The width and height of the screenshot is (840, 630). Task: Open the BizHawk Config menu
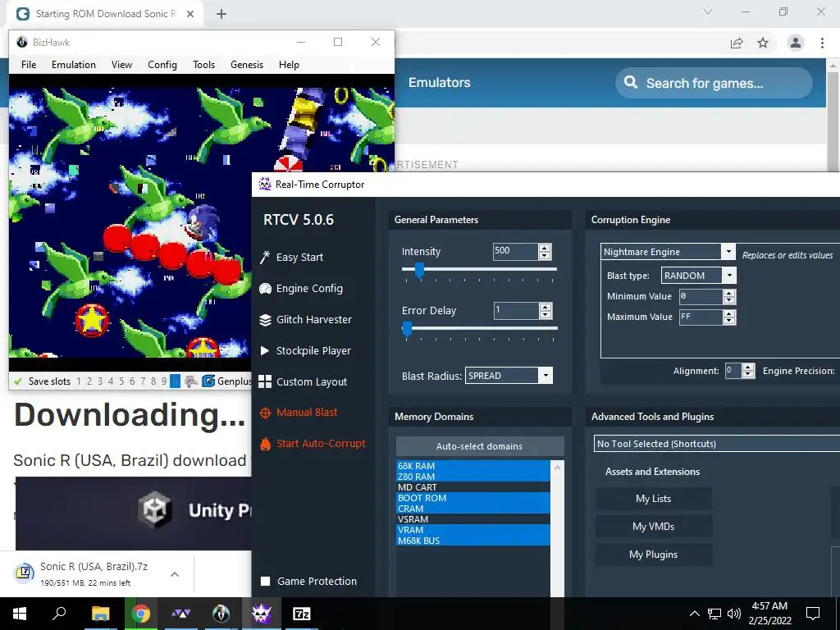pyautogui.click(x=162, y=64)
